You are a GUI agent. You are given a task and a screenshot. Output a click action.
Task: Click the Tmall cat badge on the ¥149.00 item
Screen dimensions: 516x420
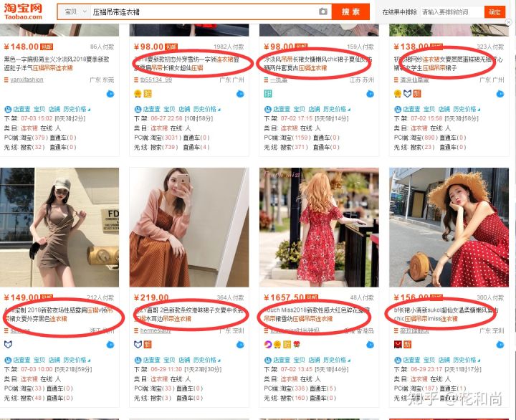[8, 345]
